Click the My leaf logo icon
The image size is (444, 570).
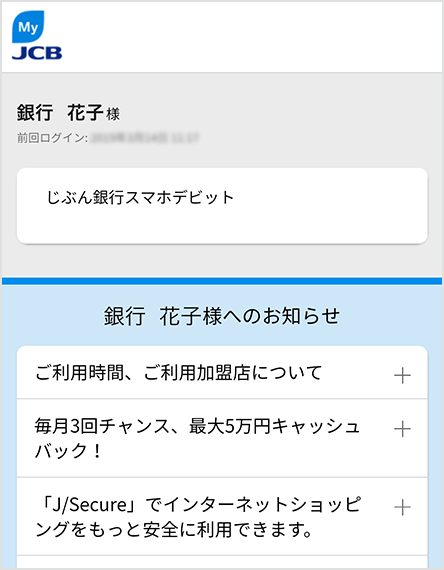click(x=28, y=27)
